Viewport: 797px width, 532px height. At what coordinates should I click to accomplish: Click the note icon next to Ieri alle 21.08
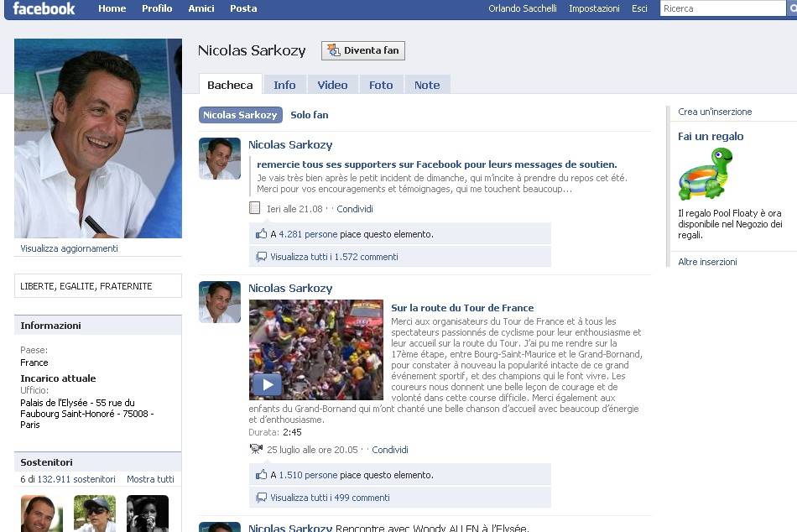(x=255, y=208)
